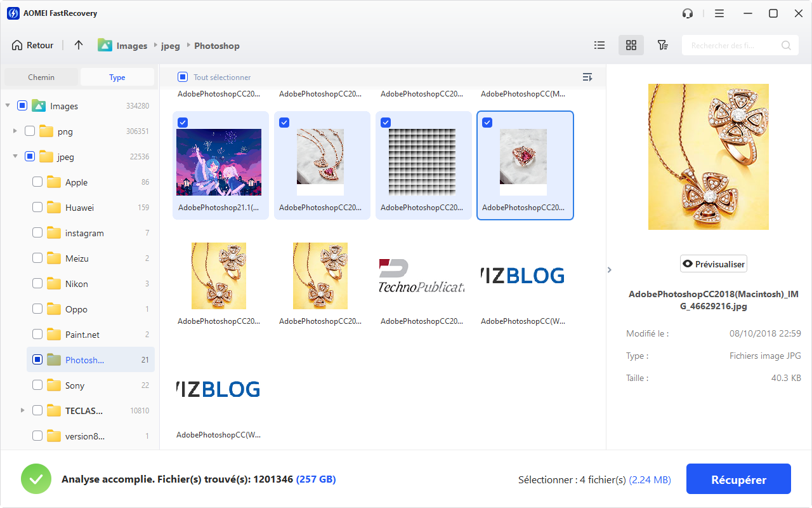
Task: Click the 2.24 MB selection size
Action: click(x=650, y=480)
